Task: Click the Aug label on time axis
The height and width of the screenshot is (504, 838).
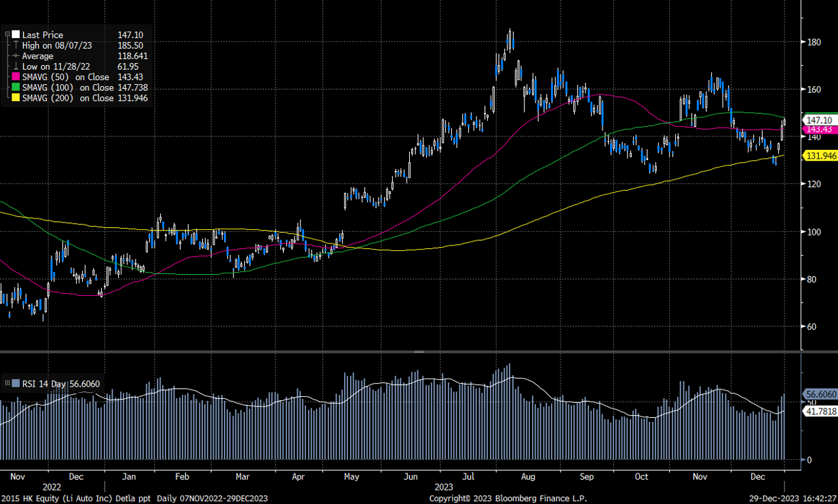Action: click(x=529, y=477)
